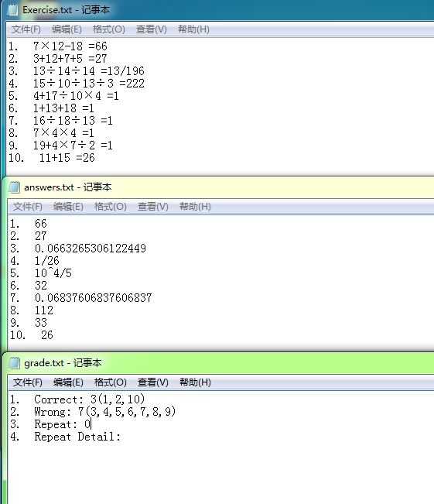434x504 pixels.
Task: Open 文件(F) menu in grade.txt window
Action: click(x=28, y=382)
